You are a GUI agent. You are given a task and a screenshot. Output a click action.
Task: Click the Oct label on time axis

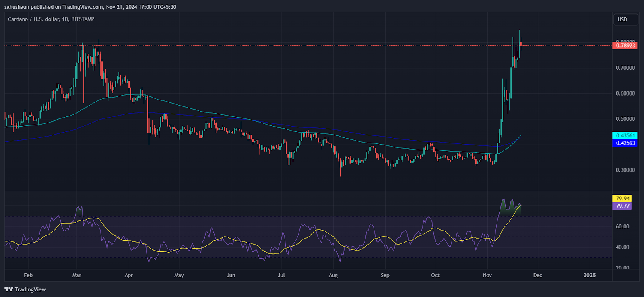click(435, 275)
